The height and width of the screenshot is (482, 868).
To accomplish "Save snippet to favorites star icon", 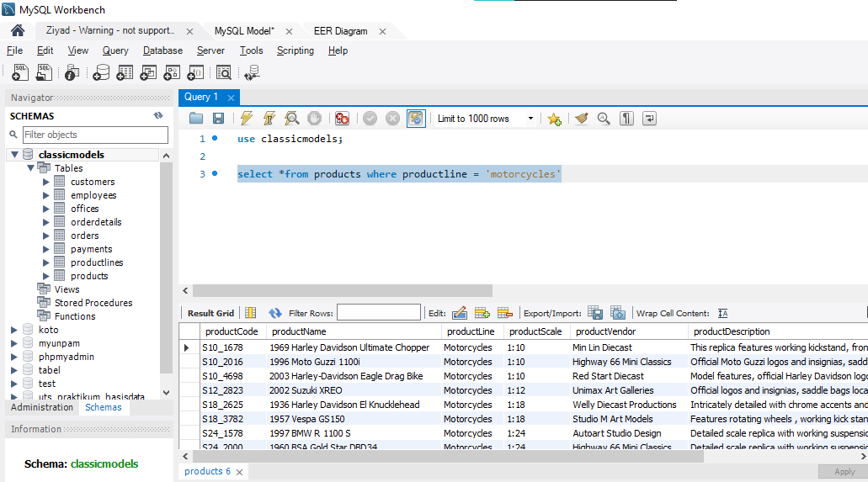I will tap(554, 119).
